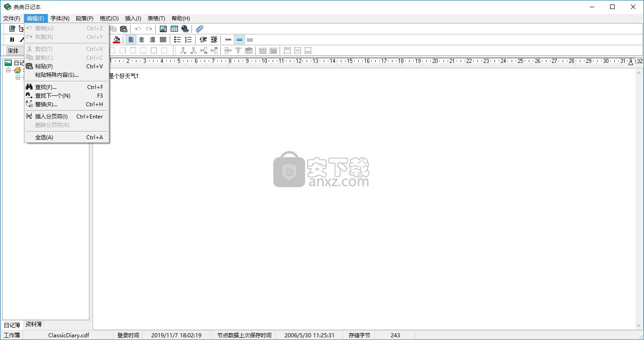The height and width of the screenshot is (340, 644).
Task: Click the increase indent icon
Action: tap(214, 39)
